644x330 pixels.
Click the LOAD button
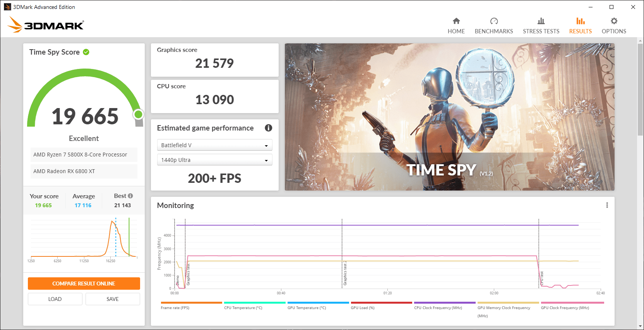click(x=55, y=299)
